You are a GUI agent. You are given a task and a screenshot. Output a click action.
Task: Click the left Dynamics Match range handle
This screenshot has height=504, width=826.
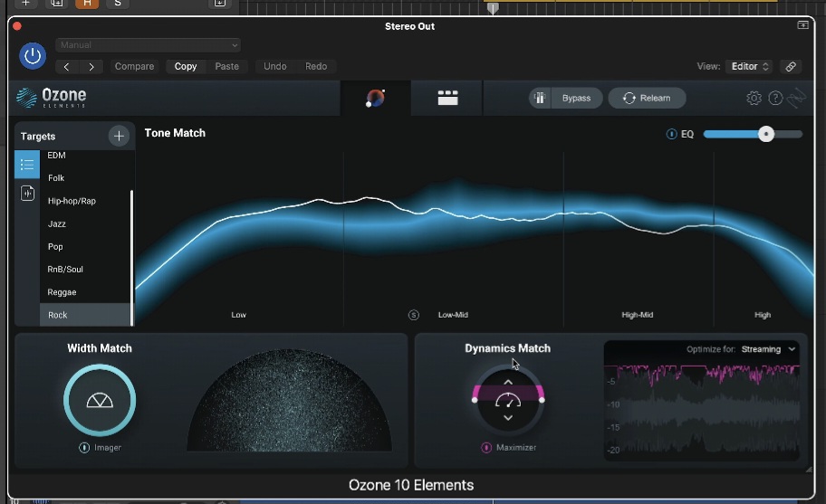[x=475, y=400]
